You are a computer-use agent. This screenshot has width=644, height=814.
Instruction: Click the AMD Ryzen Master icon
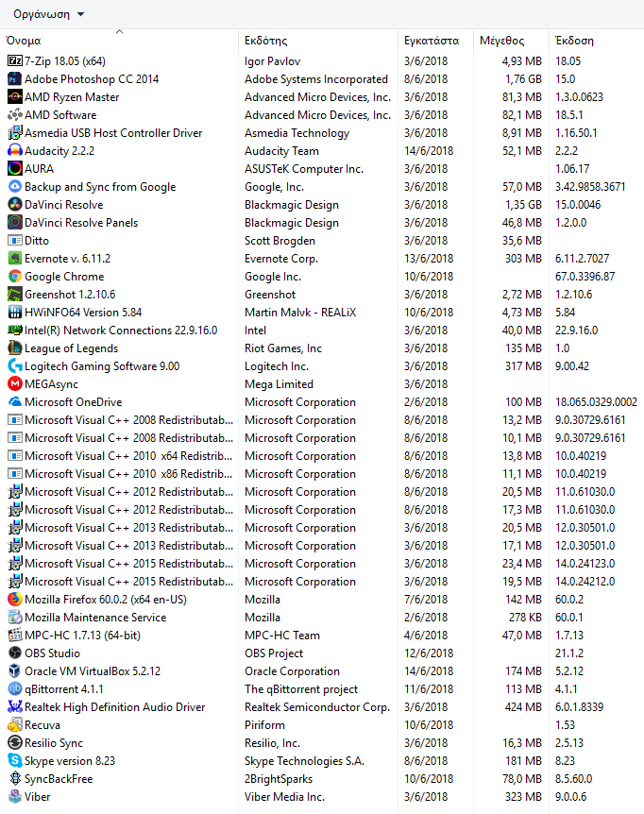15,97
